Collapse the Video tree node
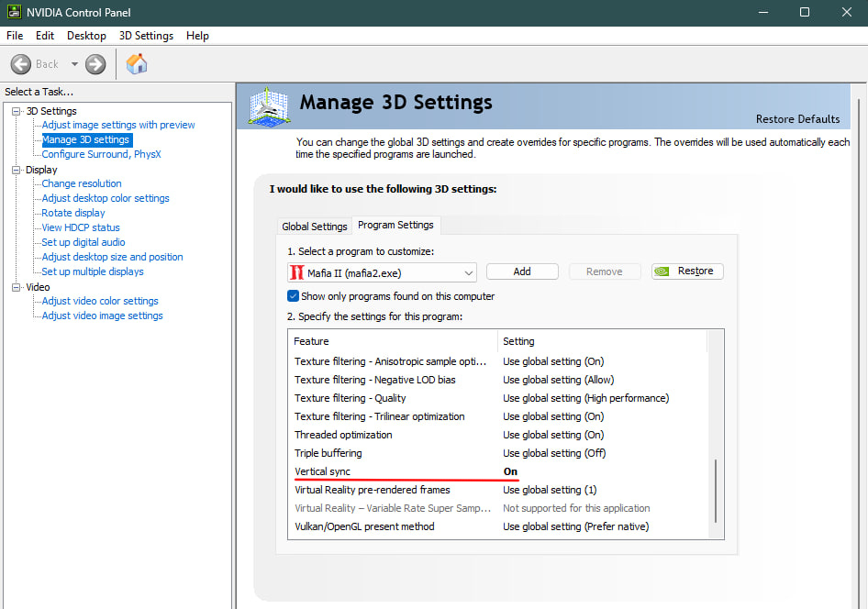Image resolution: width=868 pixels, height=609 pixels. (16, 287)
